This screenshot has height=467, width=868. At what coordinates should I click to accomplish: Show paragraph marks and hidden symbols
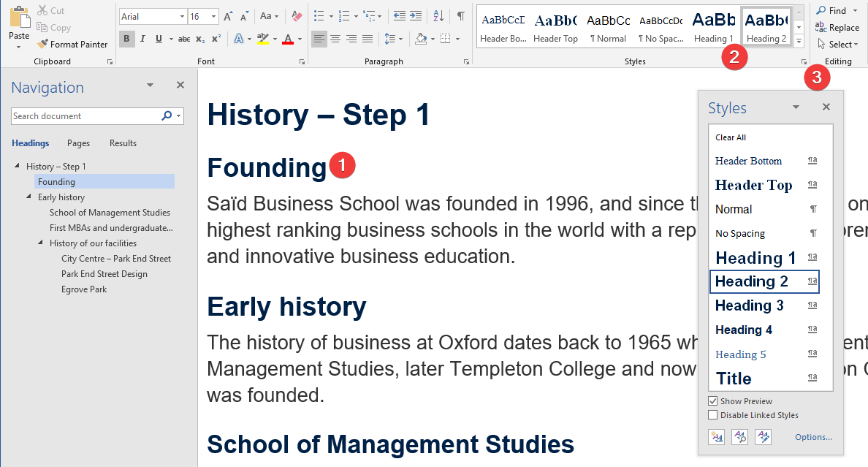(x=460, y=16)
